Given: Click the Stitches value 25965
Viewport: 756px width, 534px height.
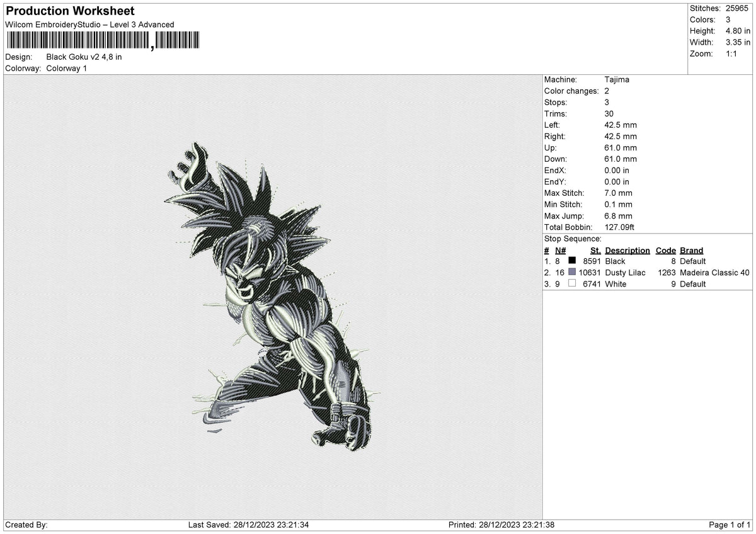Looking at the screenshot, I should 738,8.
